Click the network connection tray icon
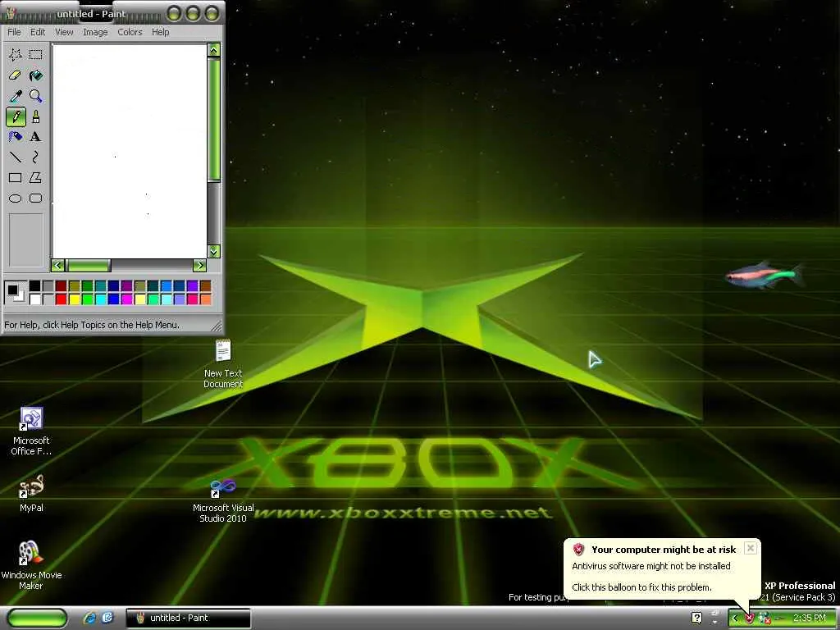Viewport: 840px width, 630px height. [x=765, y=619]
